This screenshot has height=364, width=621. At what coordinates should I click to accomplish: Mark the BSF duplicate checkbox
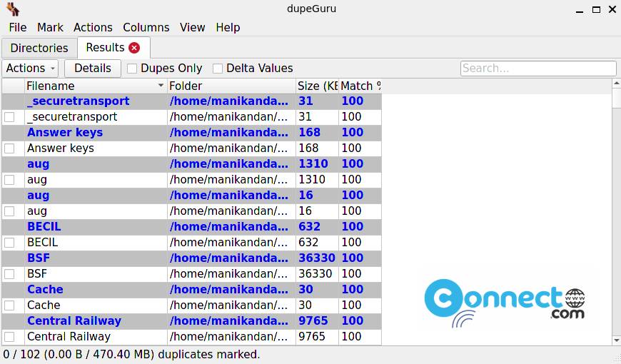coord(9,273)
